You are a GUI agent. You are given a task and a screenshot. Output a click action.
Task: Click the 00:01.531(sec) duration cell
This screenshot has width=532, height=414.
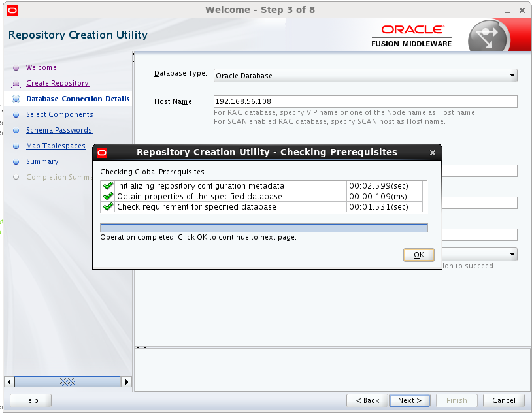click(385, 207)
